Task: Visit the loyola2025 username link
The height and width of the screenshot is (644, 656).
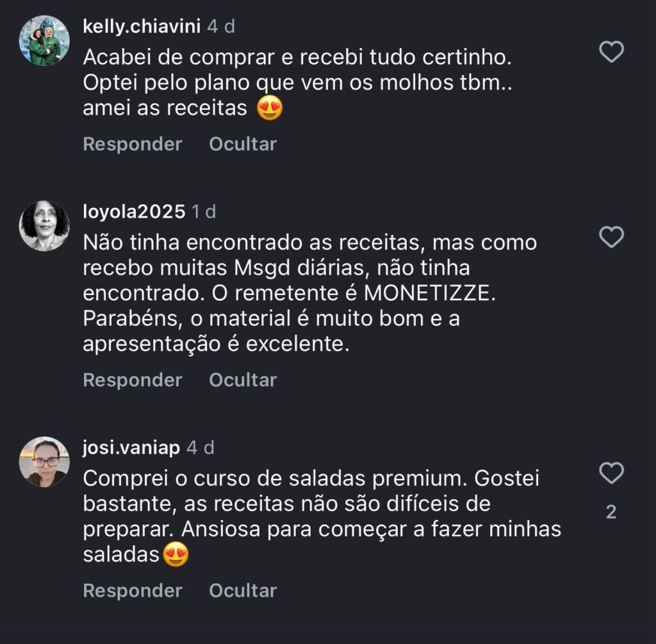Action: [x=134, y=212]
